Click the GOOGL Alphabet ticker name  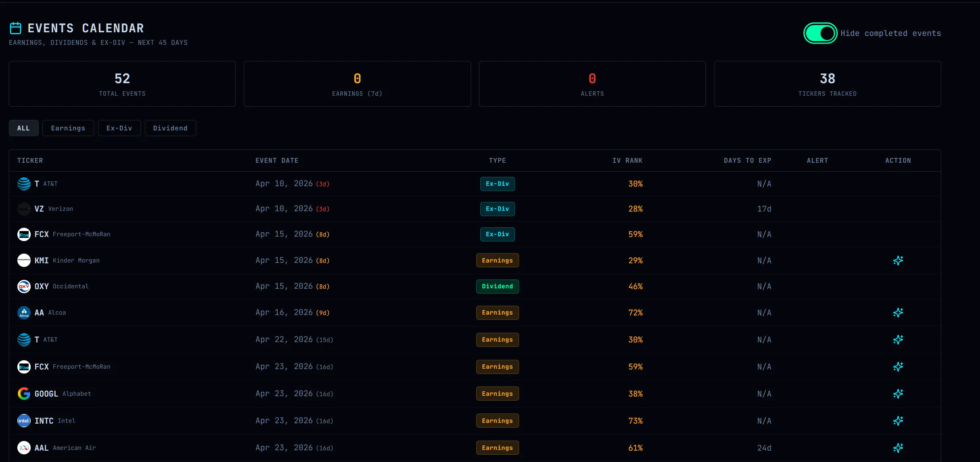pos(63,394)
